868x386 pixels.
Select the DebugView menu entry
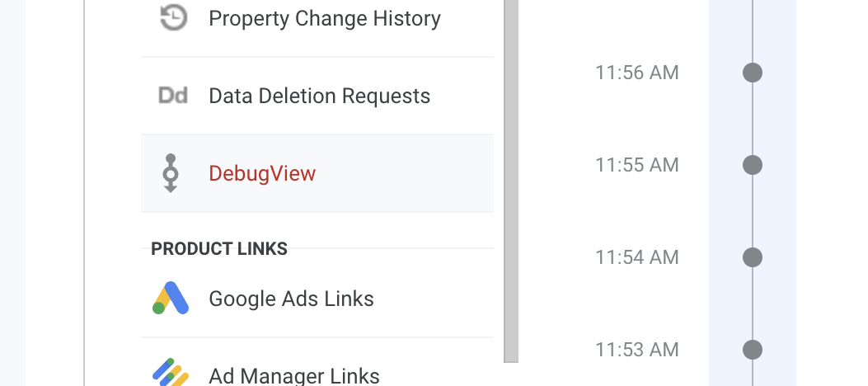317,173
